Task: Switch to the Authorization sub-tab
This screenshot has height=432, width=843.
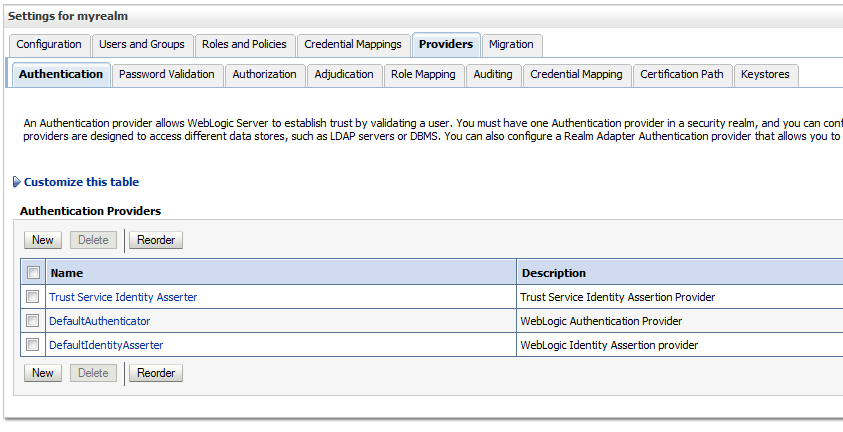Action: pyautogui.click(x=265, y=75)
